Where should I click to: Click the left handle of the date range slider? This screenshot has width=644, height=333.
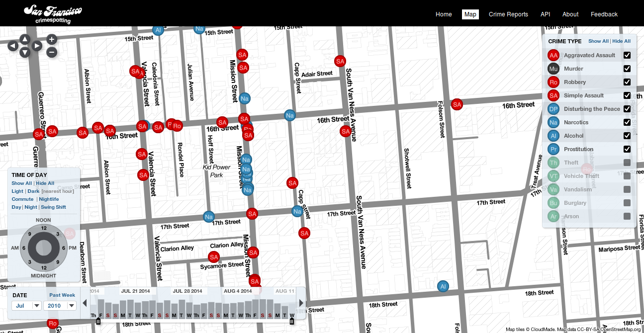98,322
